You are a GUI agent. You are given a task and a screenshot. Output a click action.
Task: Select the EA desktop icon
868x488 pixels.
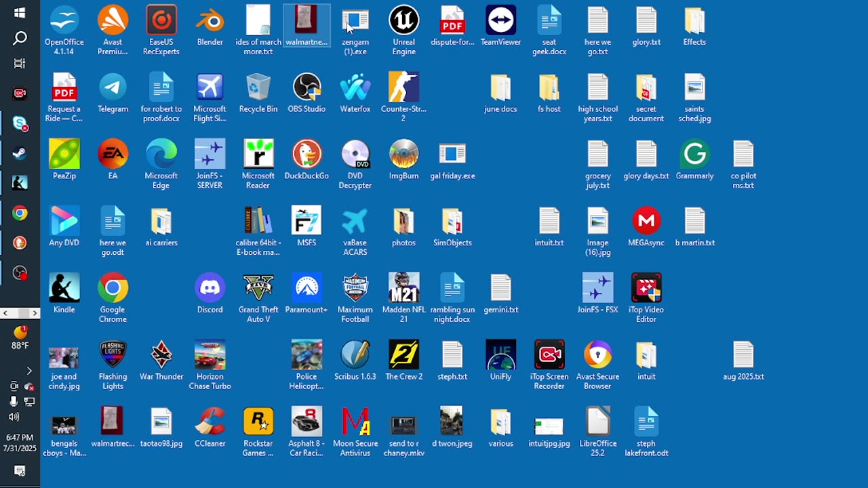113,161
